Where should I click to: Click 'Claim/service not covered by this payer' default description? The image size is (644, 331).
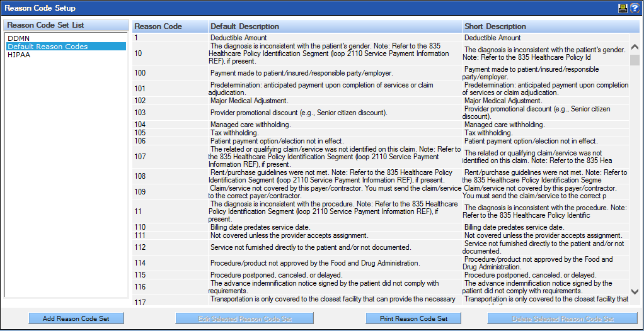[x=335, y=191]
